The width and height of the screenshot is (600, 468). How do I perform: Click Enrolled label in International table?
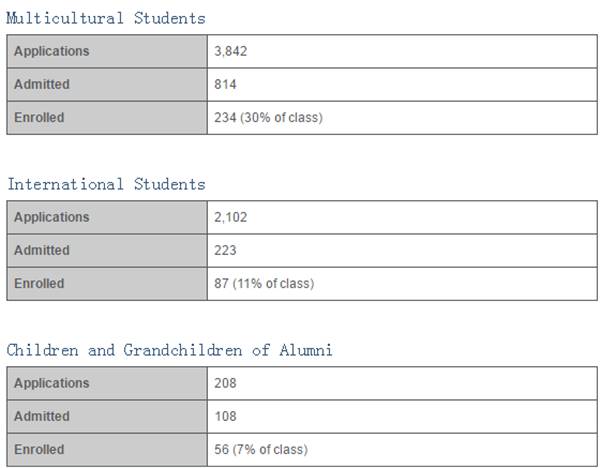coord(39,284)
